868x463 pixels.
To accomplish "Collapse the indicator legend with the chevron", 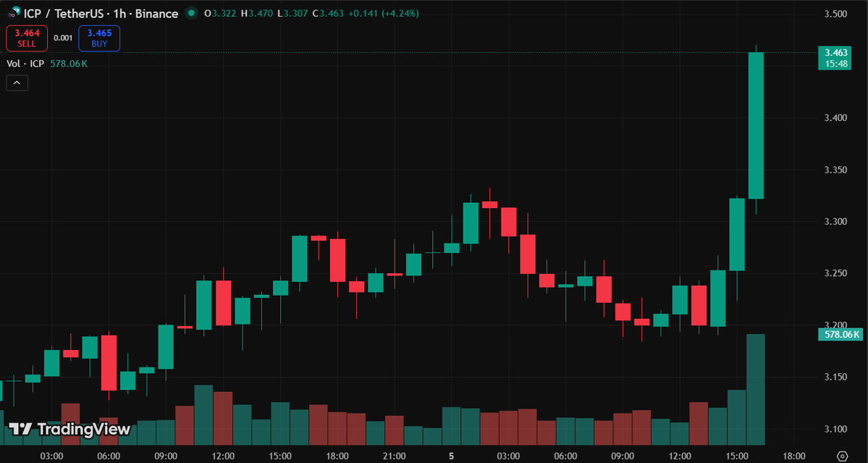I will pos(17,83).
